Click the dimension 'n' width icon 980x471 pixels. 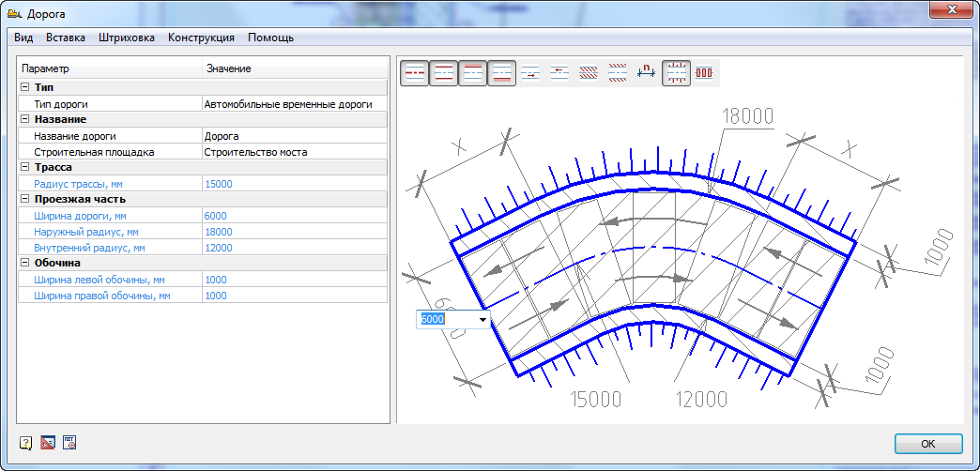click(x=646, y=72)
